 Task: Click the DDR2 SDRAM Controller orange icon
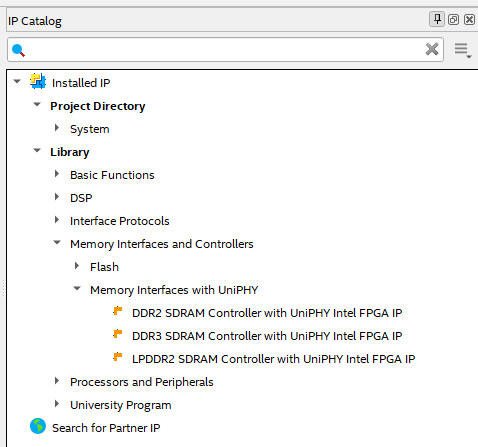click(x=118, y=311)
